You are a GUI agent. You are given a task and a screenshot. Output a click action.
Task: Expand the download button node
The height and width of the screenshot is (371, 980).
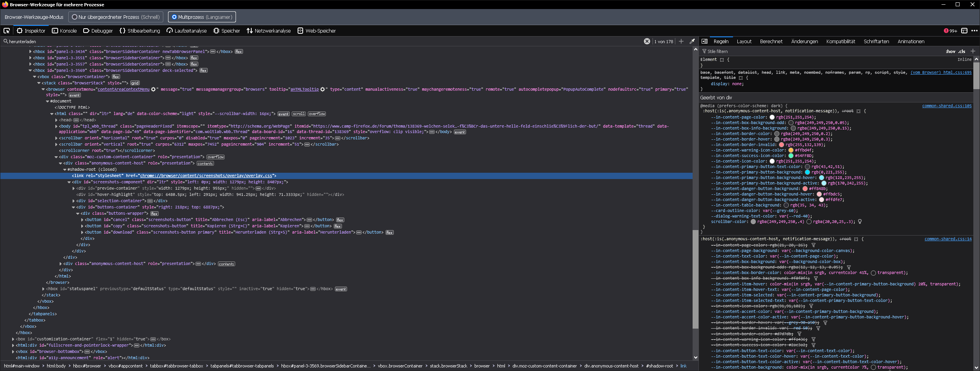pos(82,232)
